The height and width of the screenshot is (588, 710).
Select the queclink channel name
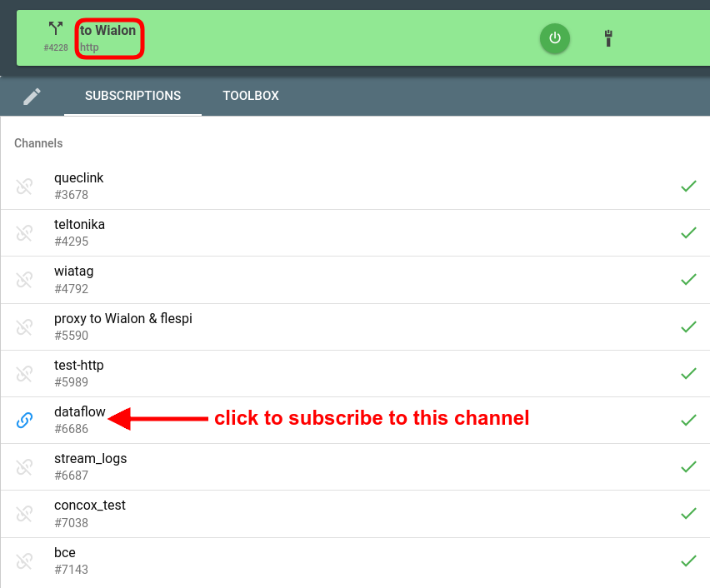[79, 178]
